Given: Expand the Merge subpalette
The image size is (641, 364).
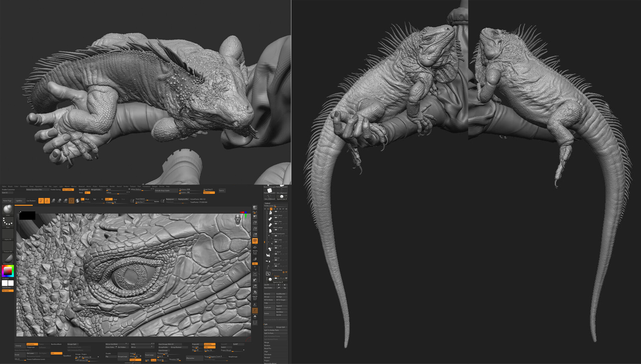Looking at the screenshot, I should 267,342.
